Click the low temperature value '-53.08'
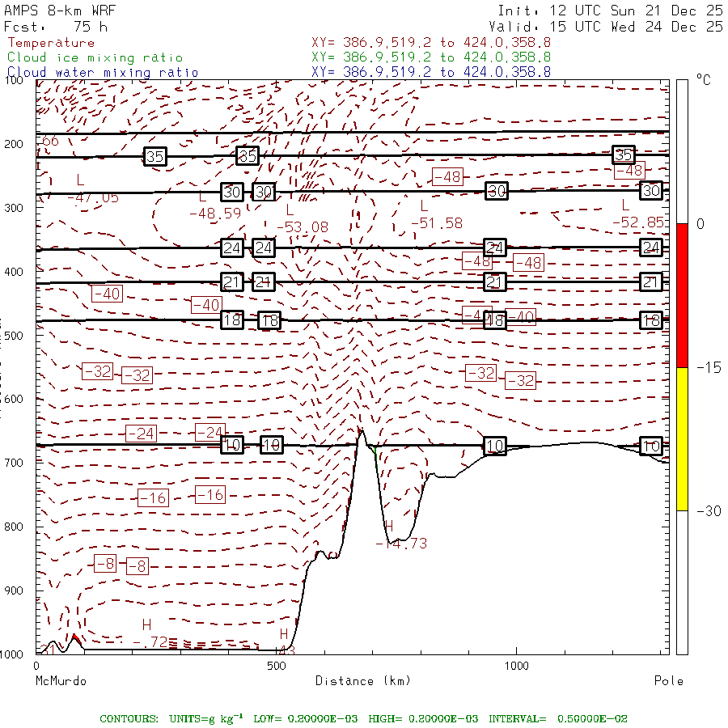This screenshot has height=728, width=728. [x=303, y=227]
